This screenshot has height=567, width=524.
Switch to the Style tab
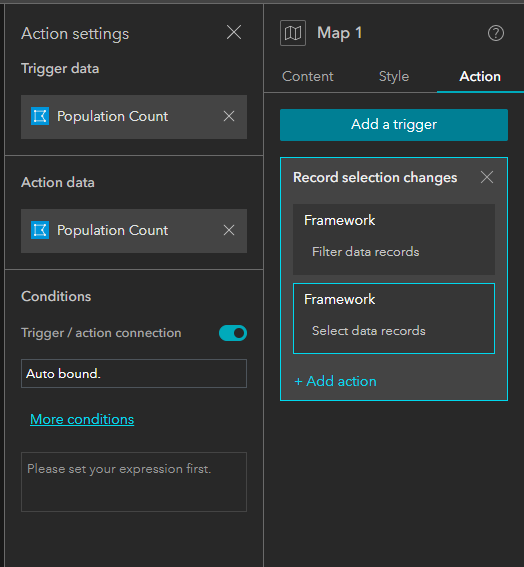pyautogui.click(x=394, y=77)
